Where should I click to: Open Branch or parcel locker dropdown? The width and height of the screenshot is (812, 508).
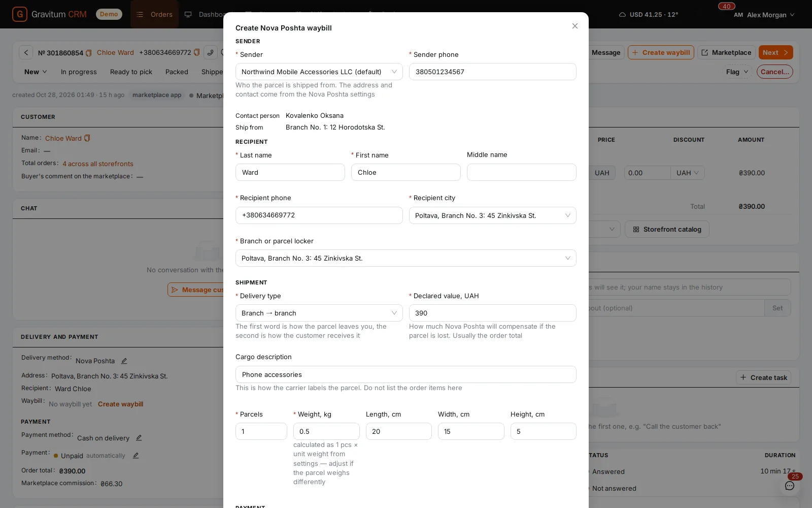[406, 258]
